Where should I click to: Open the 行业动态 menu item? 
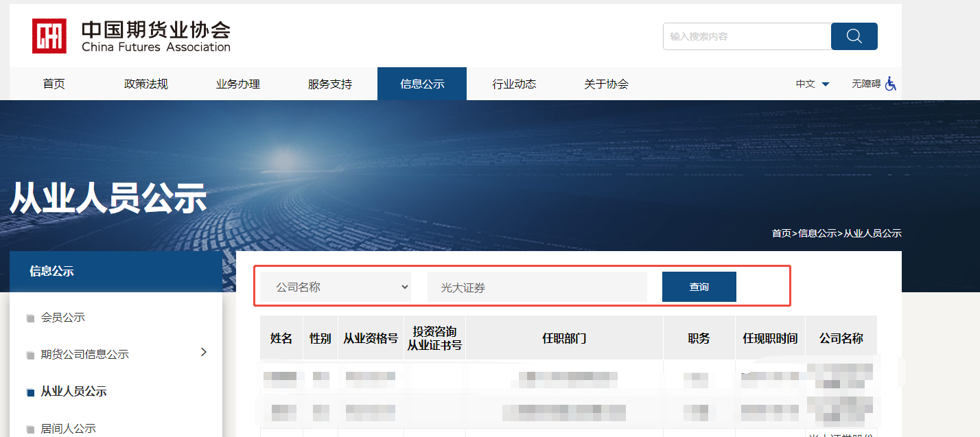tap(514, 83)
